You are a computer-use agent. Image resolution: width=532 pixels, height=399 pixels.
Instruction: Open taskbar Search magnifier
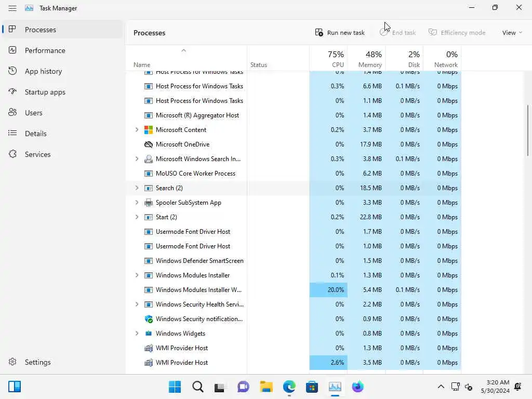pos(198,387)
